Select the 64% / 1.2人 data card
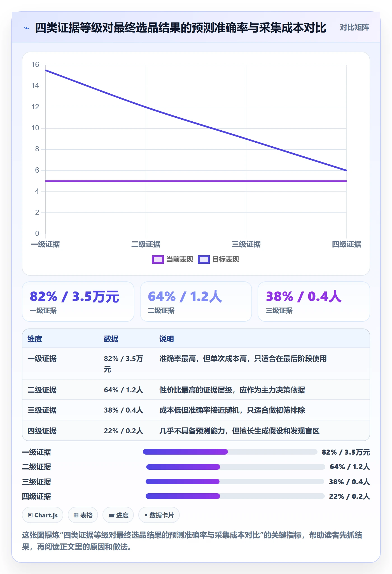The image size is (392, 574). pyautogui.click(x=196, y=302)
